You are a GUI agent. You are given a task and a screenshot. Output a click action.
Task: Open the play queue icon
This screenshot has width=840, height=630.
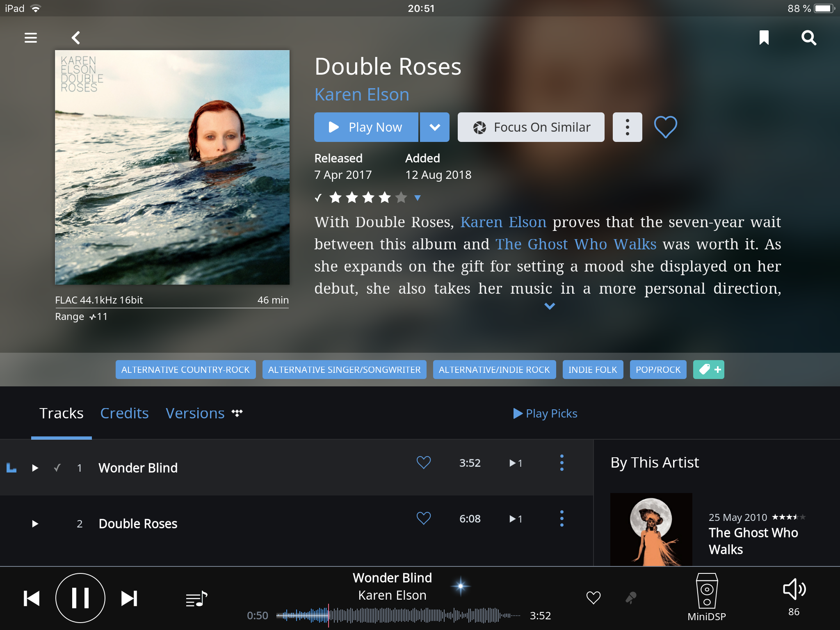196,599
